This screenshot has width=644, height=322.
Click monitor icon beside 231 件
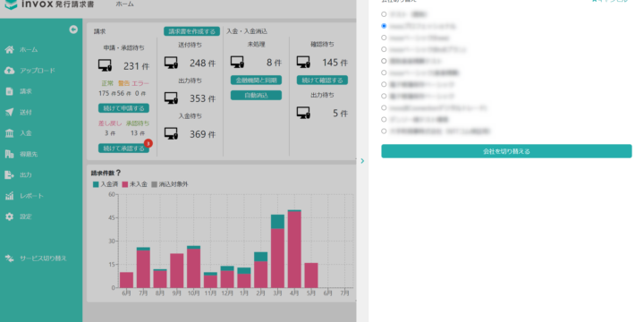point(106,65)
